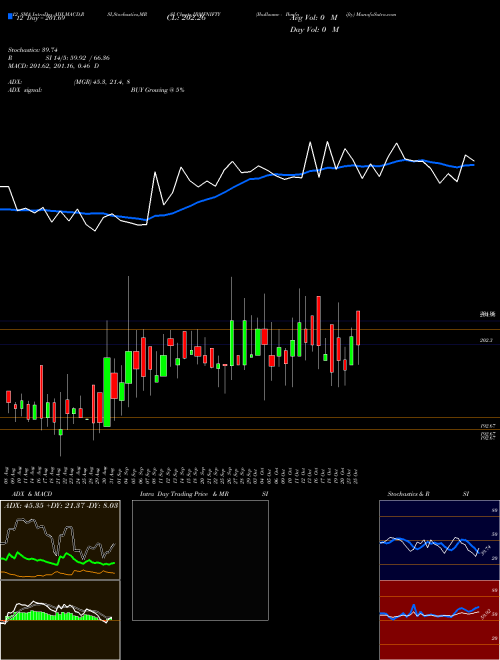Click the 'Stochastics & R' panel heading
500x660 pixels.
(408, 494)
